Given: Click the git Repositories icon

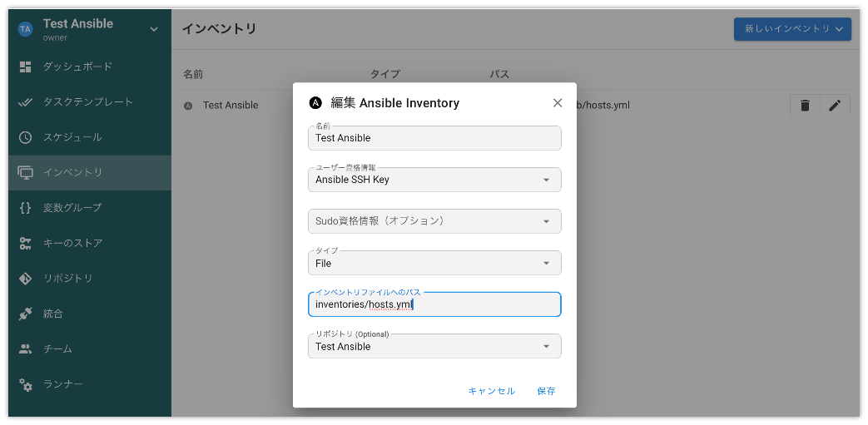Looking at the screenshot, I should [x=26, y=279].
